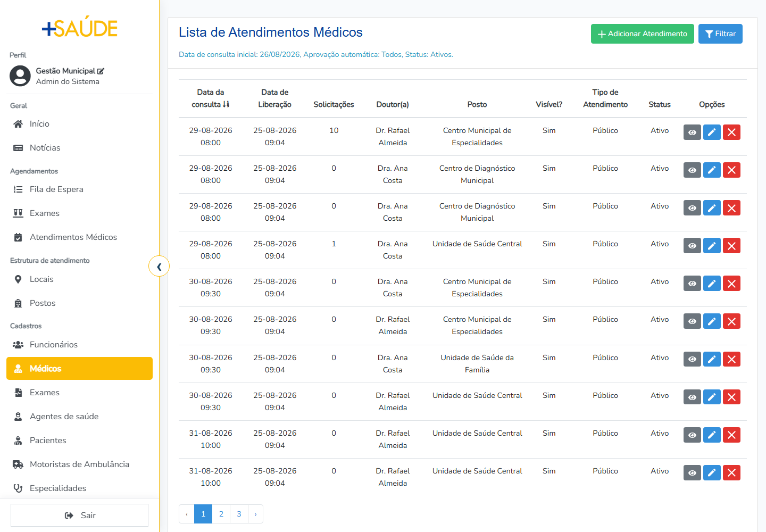Go to page 3
Screen dimensions: 766x532
pos(239,514)
